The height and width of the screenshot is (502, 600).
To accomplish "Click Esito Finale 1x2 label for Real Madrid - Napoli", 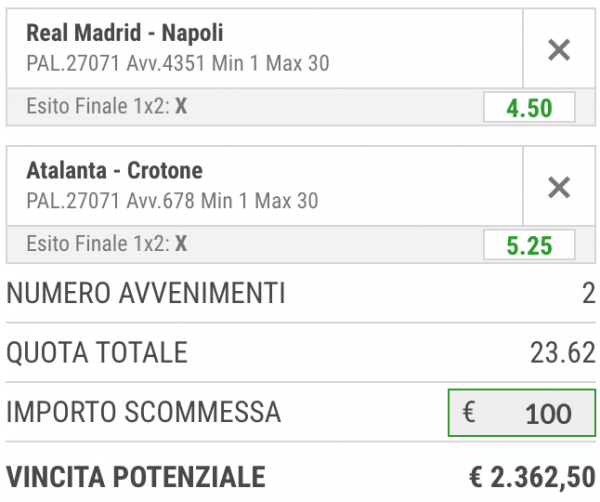I will tap(98, 106).
